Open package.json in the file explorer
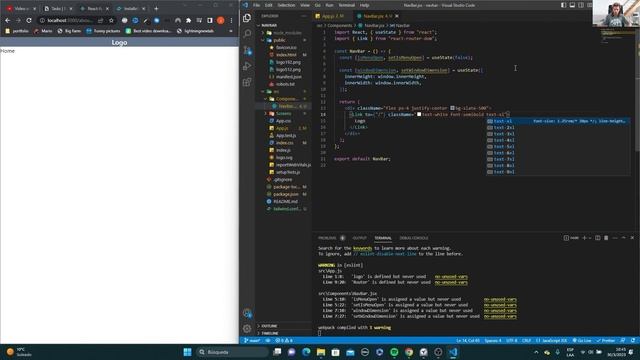 tap(285, 194)
